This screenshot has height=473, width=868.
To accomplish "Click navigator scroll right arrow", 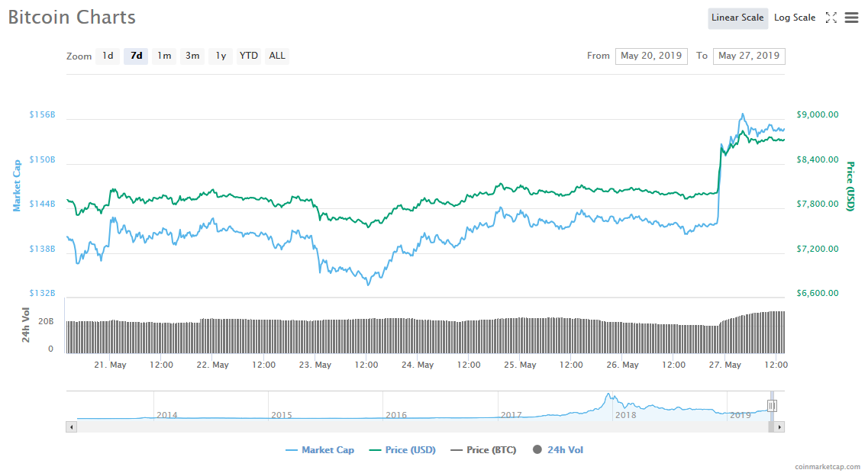I will point(779,427).
